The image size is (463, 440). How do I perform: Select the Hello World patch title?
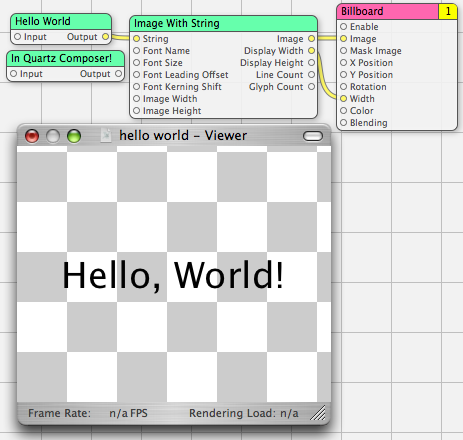pyautogui.click(x=43, y=21)
